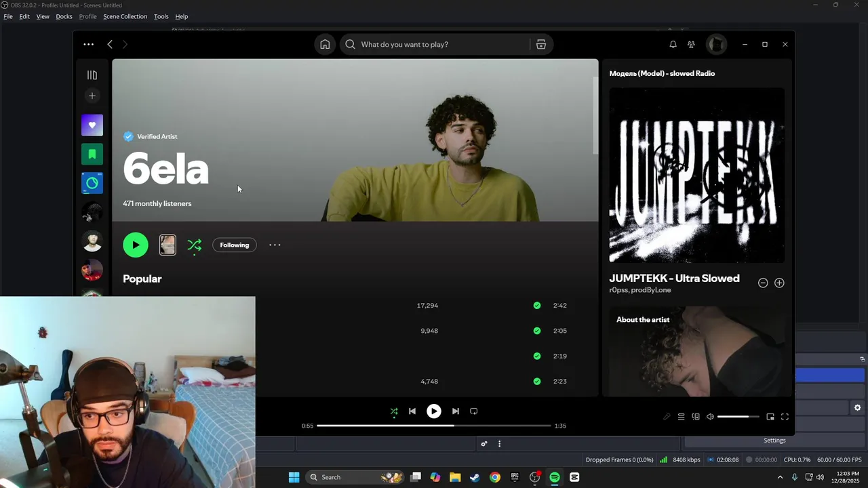Open OBS Docks menu
The width and height of the screenshot is (868, 488).
coord(64,16)
